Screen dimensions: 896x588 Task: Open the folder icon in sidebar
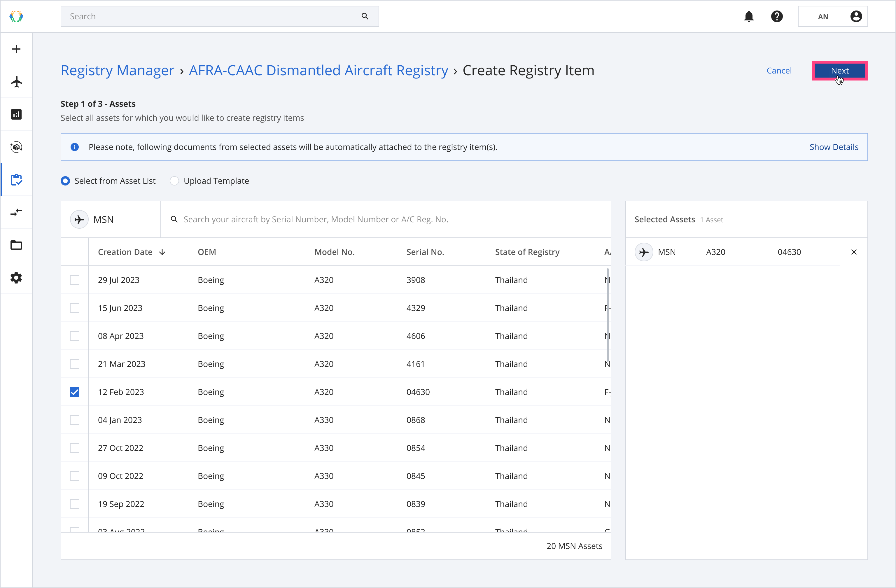tap(16, 245)
